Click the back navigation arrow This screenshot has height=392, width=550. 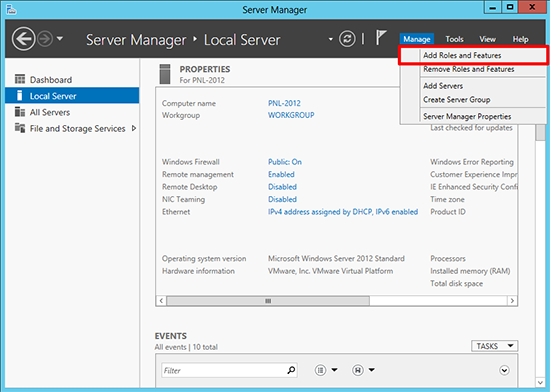click(23, 39)
